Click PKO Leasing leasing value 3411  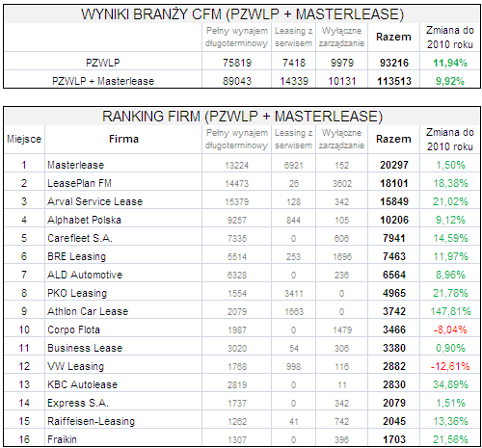pyautogui.click(x=293, y=294)
